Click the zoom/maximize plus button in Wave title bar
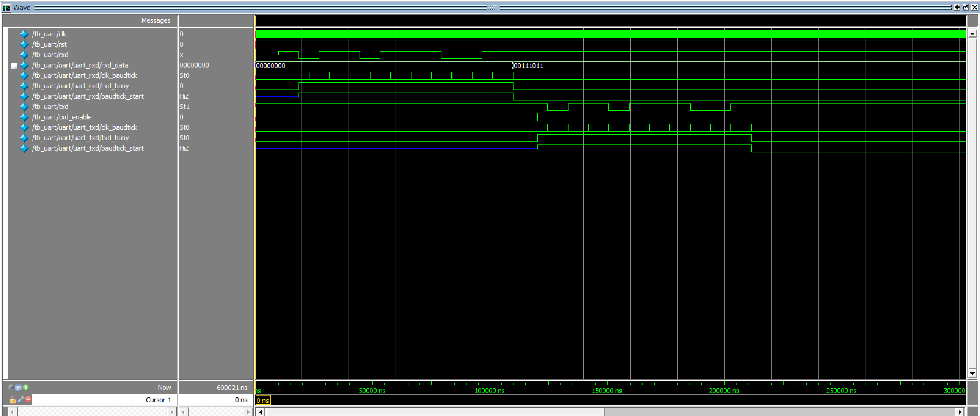The height and width of the screenshot is (416, 980). click(957, 7)
